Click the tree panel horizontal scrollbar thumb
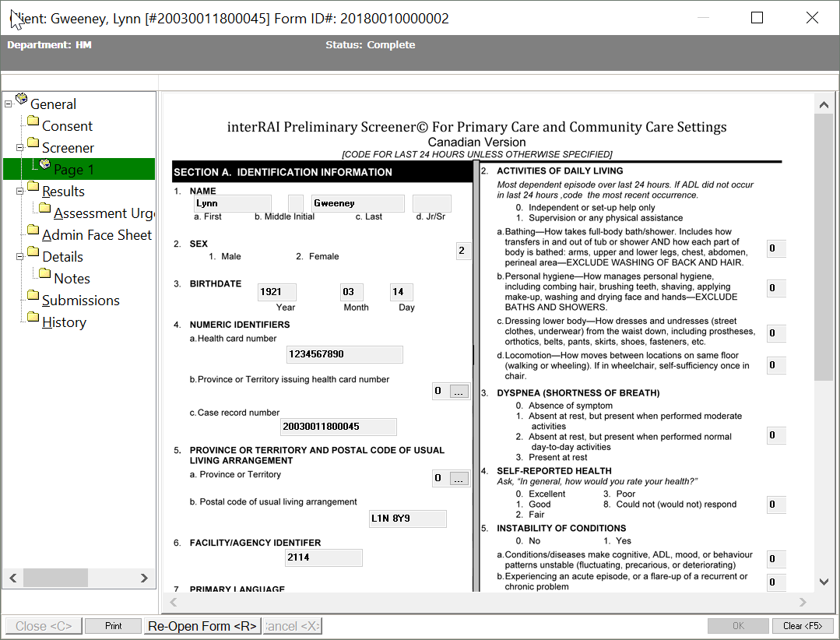 56,578
